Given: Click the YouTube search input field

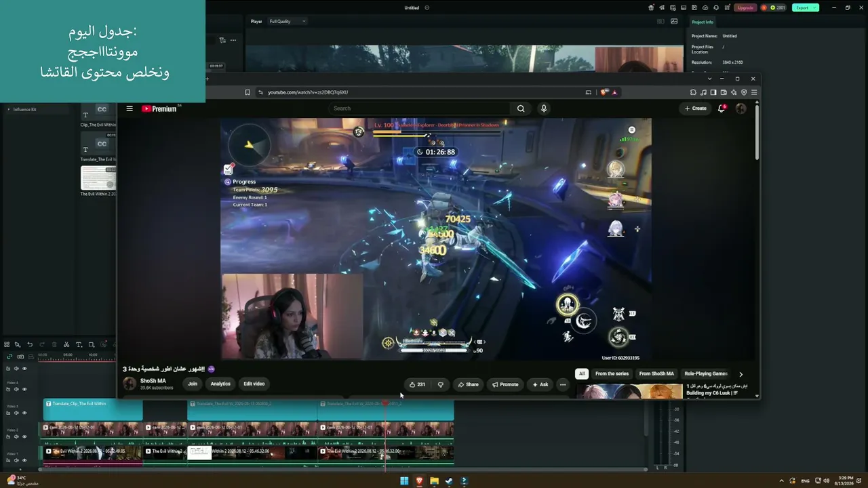Looking at the screenshot, I should [419, 108].
